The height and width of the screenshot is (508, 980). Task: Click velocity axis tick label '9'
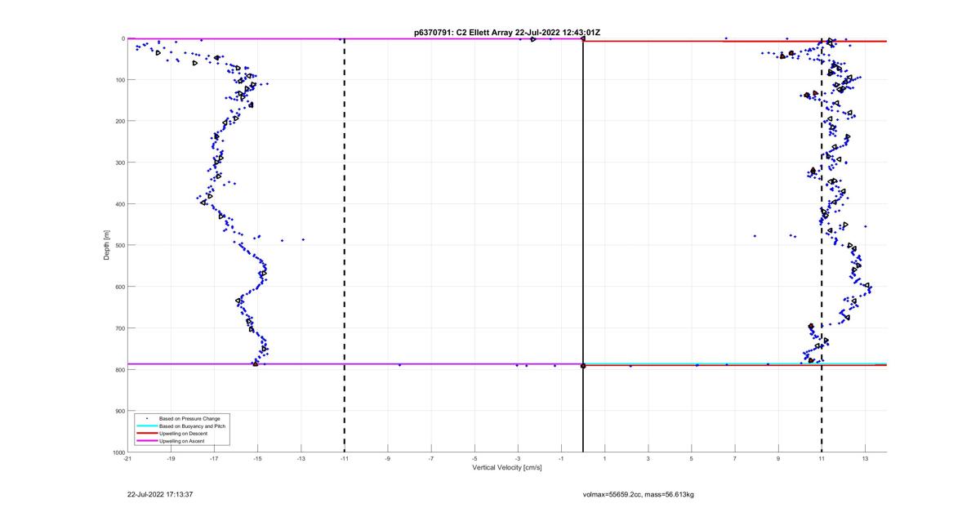coord(778,459)
